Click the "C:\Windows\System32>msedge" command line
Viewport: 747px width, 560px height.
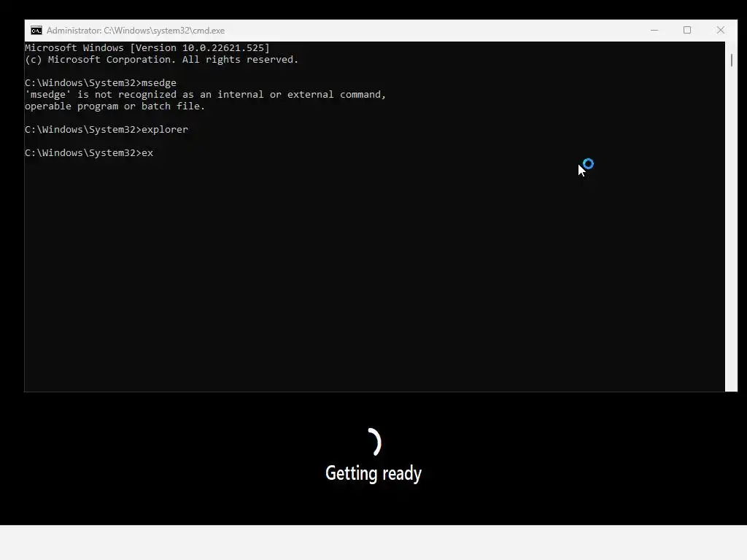click(x=101, y=83)
